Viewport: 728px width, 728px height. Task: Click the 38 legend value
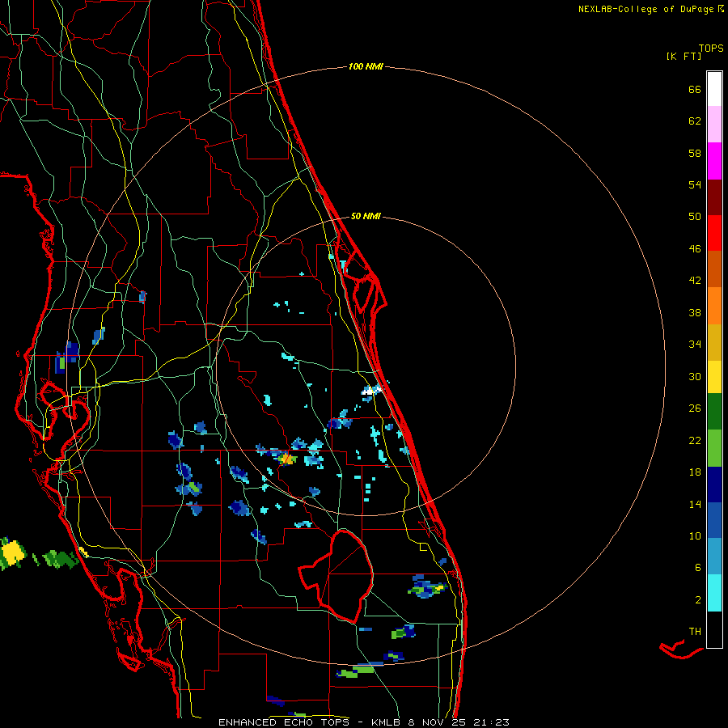click(695, 312)
